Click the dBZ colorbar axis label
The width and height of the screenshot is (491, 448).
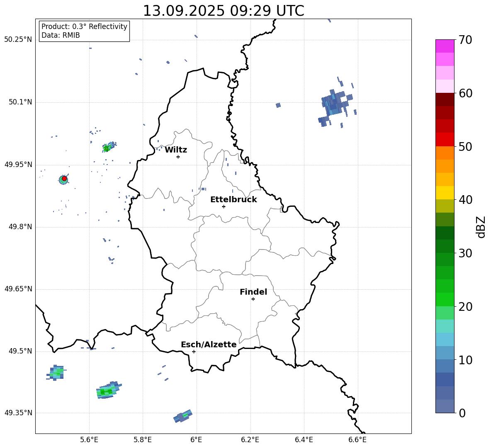pyautogui.click(x=481, y=227)
